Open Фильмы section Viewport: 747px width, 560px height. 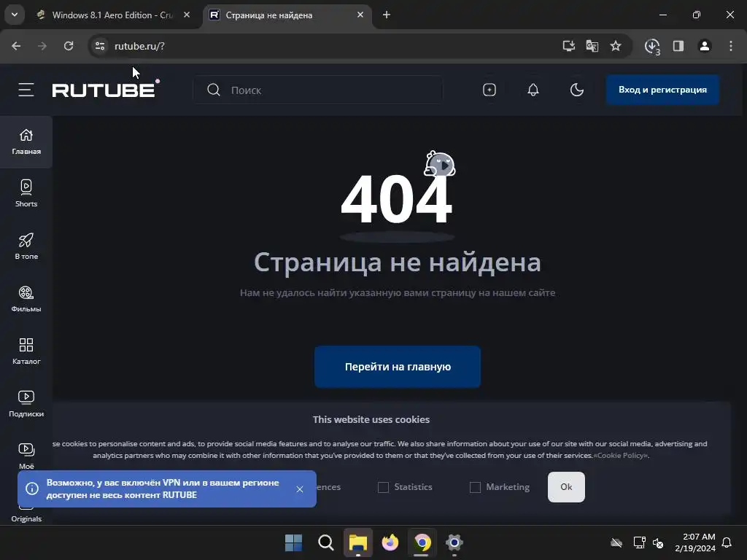[x=26, y=298]
